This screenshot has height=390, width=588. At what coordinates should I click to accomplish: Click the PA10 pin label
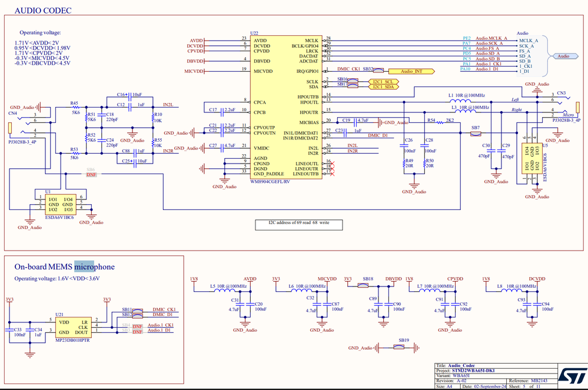466,69
